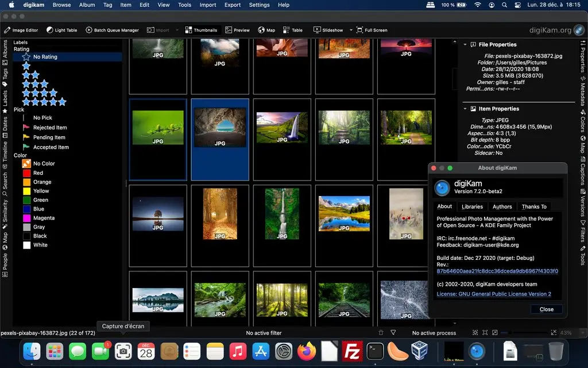Switch to the Authors tab in About digiKam
Image resolution: width=588 pixels, height=368 pixels.
[502, 206]
